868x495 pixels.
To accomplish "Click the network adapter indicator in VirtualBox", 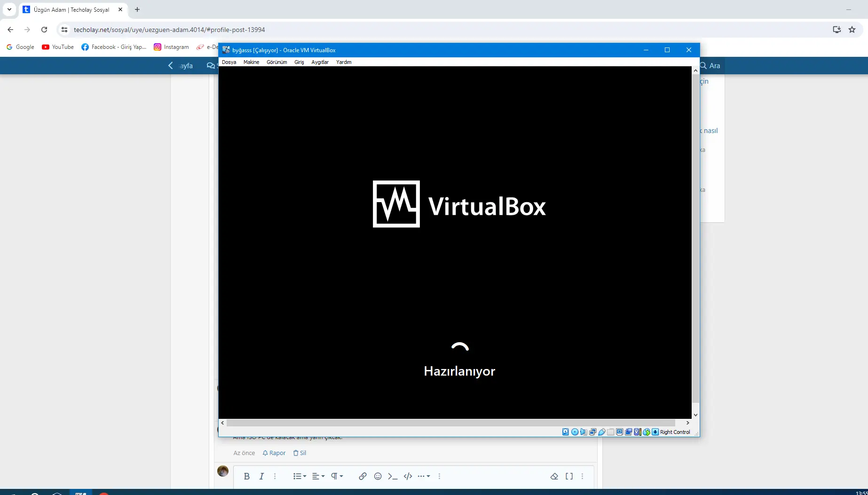I will click(592, 432).
